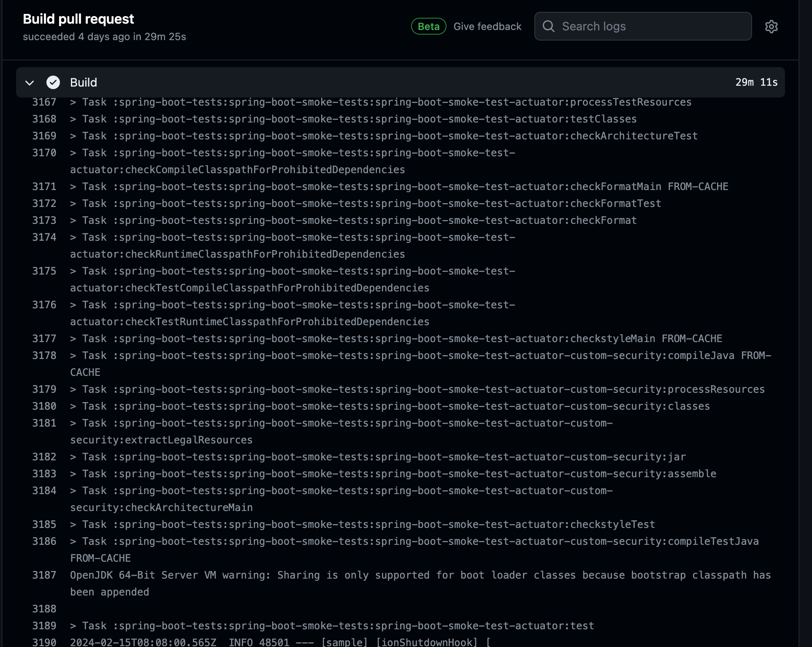Click line number 3185 checkstyleTest

44,525
